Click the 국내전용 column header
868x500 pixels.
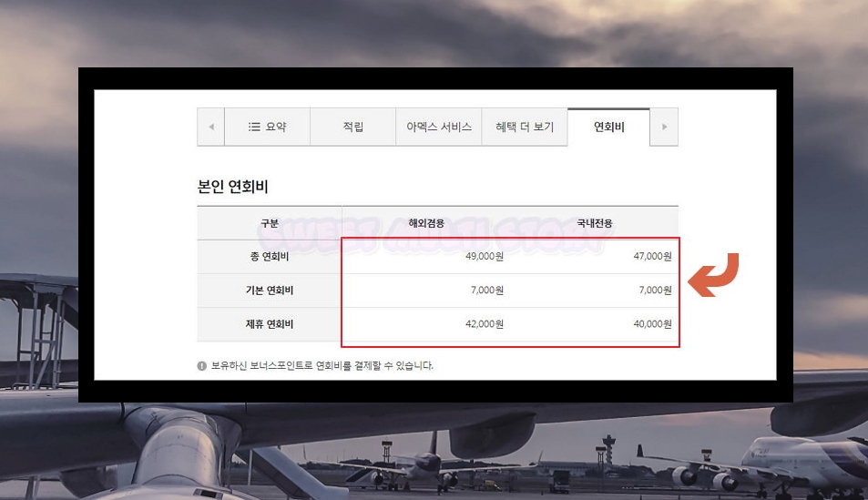(x=595, y=223)
